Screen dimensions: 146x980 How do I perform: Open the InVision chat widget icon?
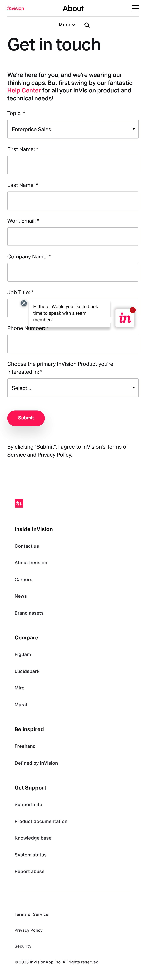tap(125, 318)
